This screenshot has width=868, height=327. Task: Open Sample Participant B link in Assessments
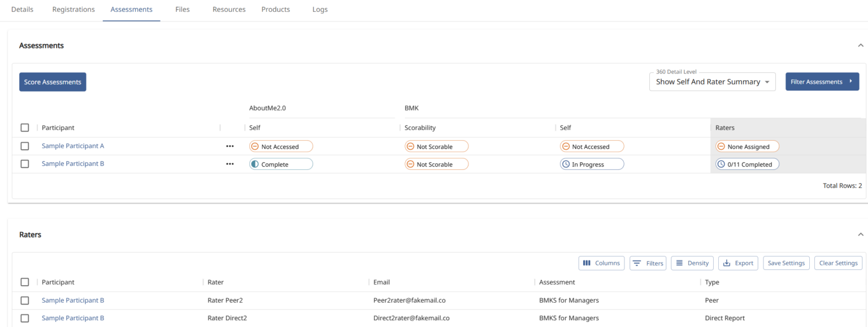[x=73, y=164]
